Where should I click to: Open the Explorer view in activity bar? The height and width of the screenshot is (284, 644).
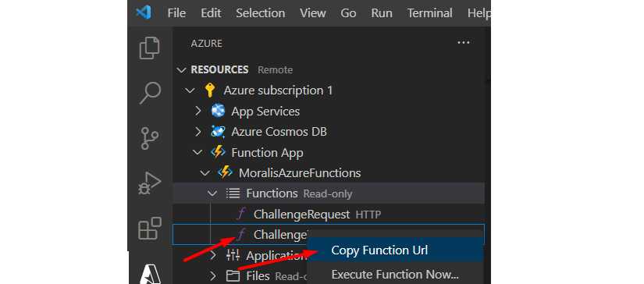pos(150,48)
